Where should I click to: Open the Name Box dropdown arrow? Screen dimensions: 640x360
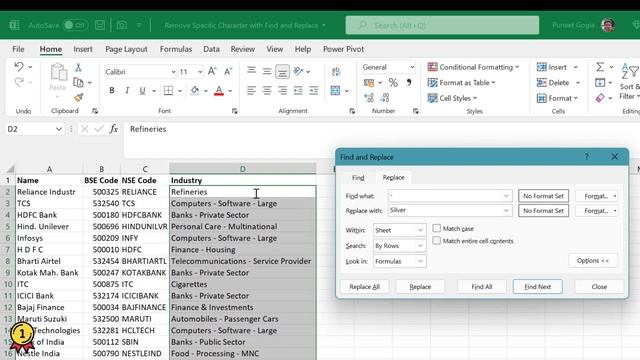[x=59, y=129]
